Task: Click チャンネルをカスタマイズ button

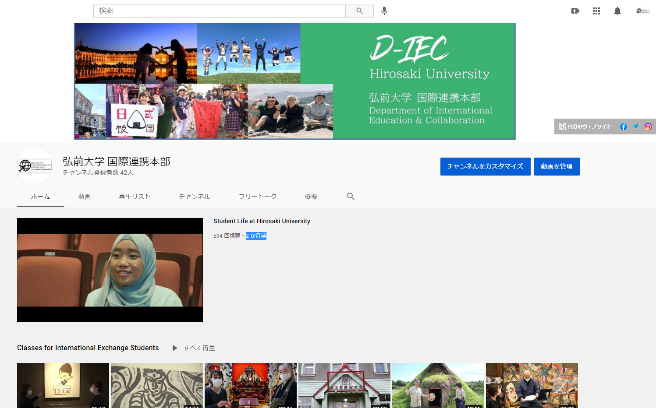Action: tap(485, 167)
